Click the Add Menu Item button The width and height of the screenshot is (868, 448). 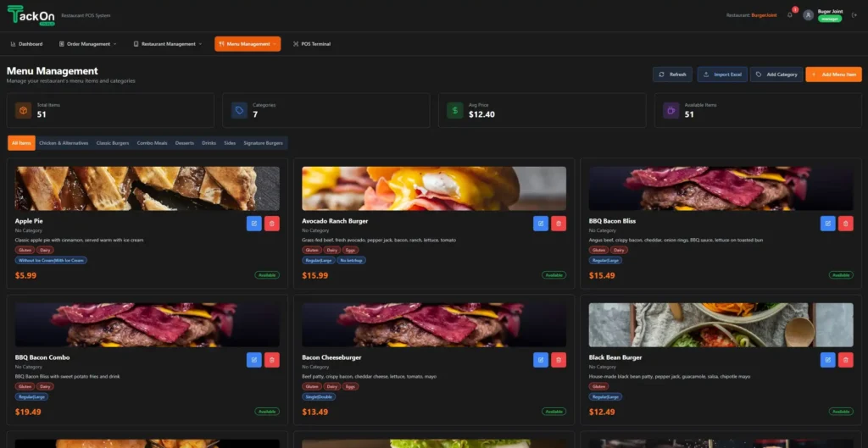pos(834,75)
